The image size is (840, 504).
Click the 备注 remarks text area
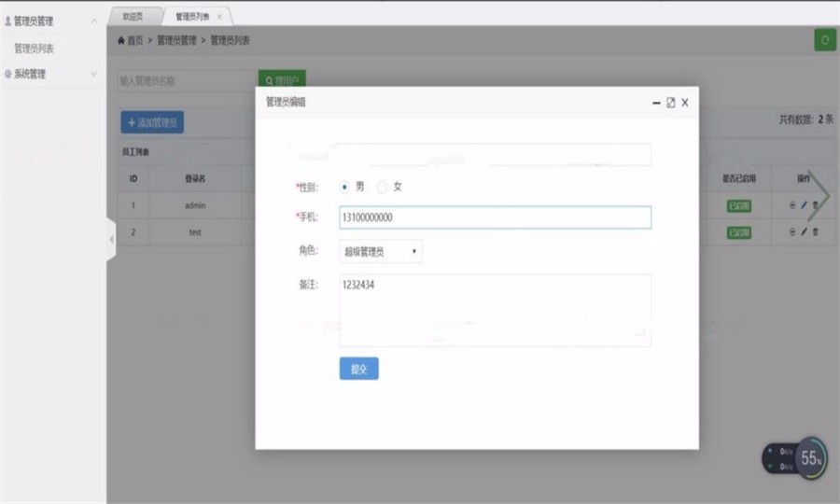[495, 310]
